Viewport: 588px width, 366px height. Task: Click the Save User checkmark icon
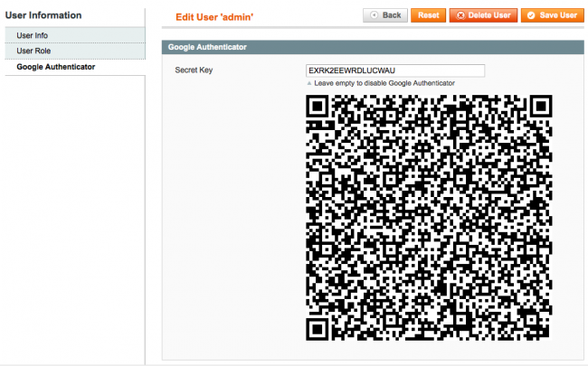click(x=531, y=15)
